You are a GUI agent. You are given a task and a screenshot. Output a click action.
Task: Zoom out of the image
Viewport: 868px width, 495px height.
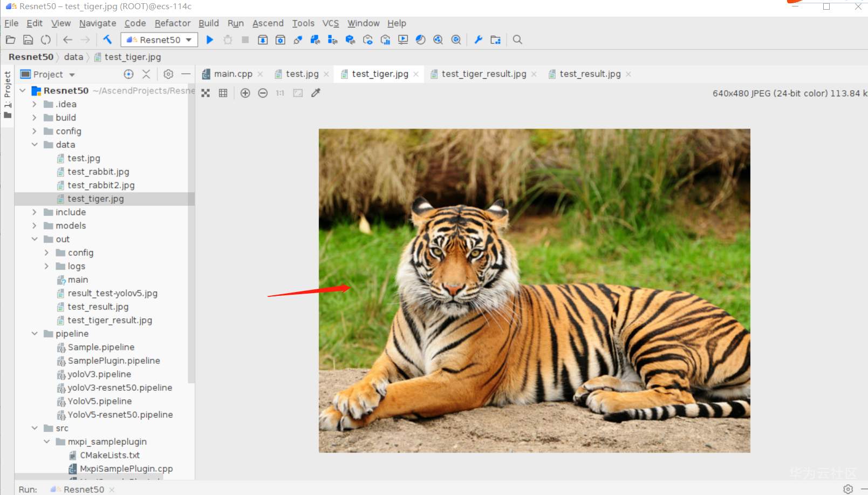coord(263,93)
